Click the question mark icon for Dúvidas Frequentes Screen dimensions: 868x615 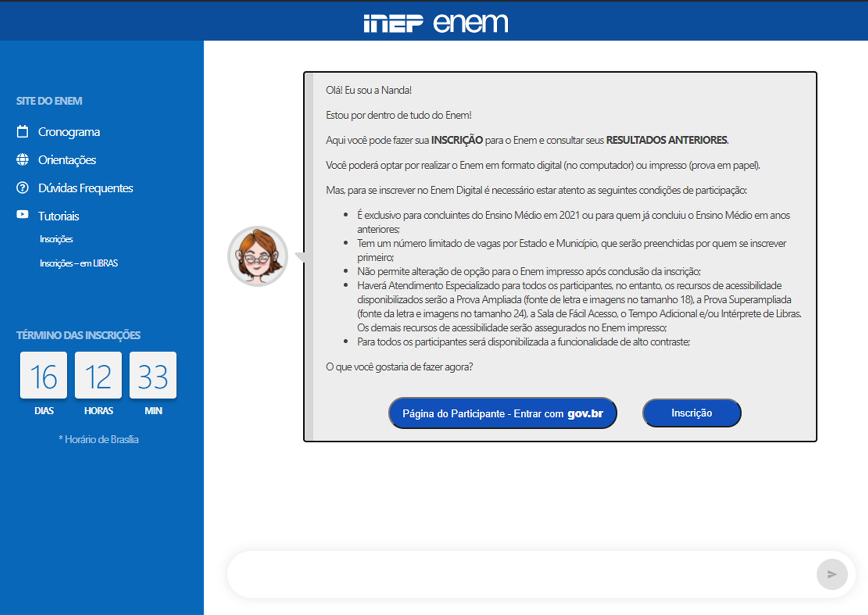pos(22,188)
